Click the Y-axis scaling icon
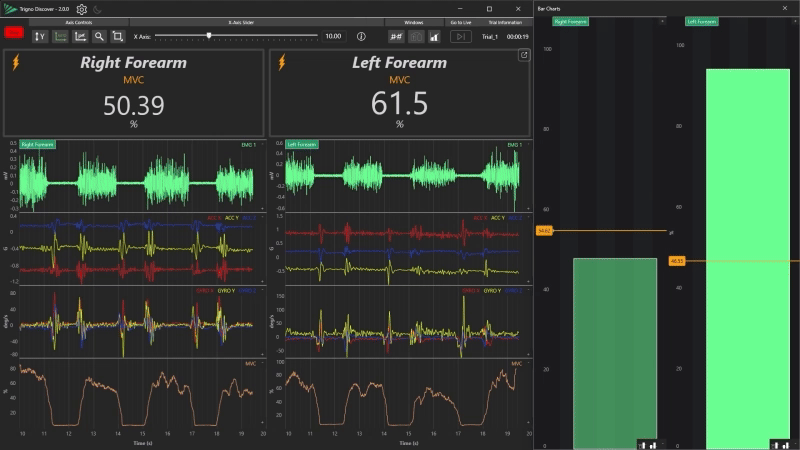The image size is (800, 450). point(40,36)
